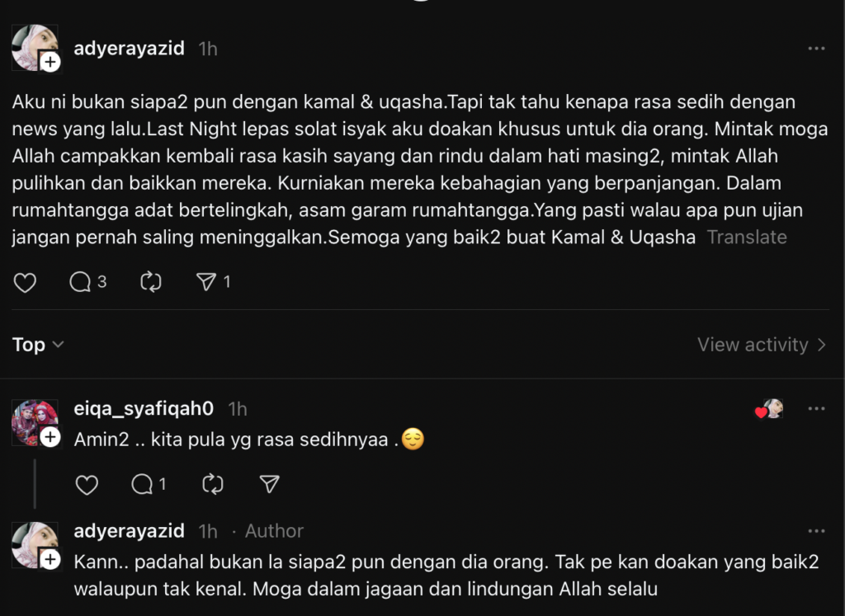Reply to eiqa_syafiqah0's comment
Viewport: 845px width, 616px height.
tap(149, 485)
